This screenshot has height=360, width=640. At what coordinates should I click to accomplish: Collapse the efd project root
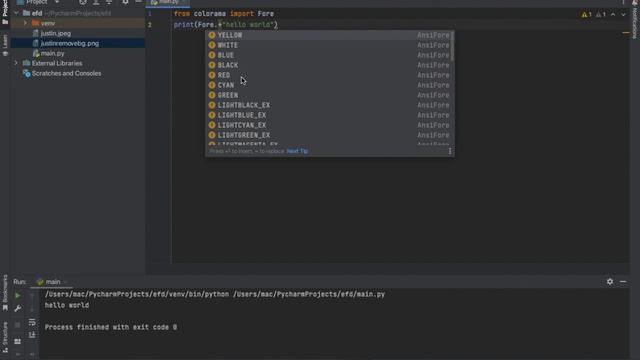(16, 13)
